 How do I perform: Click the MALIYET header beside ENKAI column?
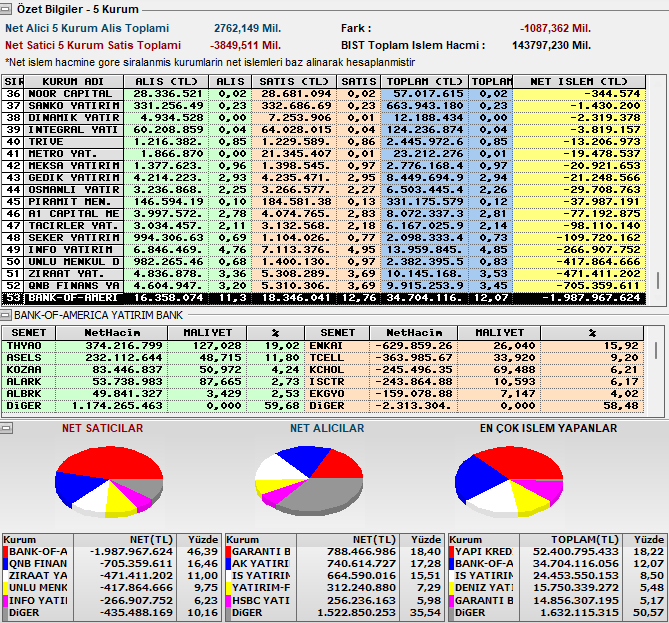coord(499,333)
